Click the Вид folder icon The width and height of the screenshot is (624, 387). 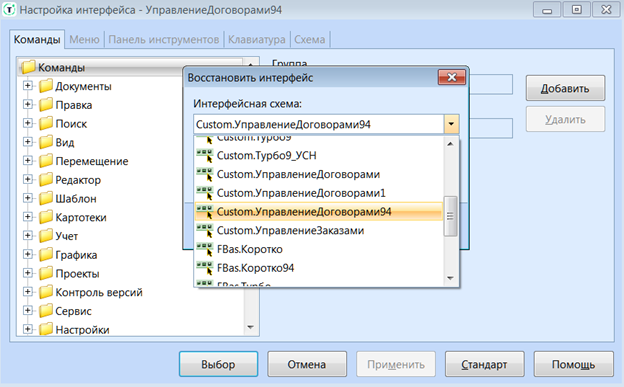point(46,142)
